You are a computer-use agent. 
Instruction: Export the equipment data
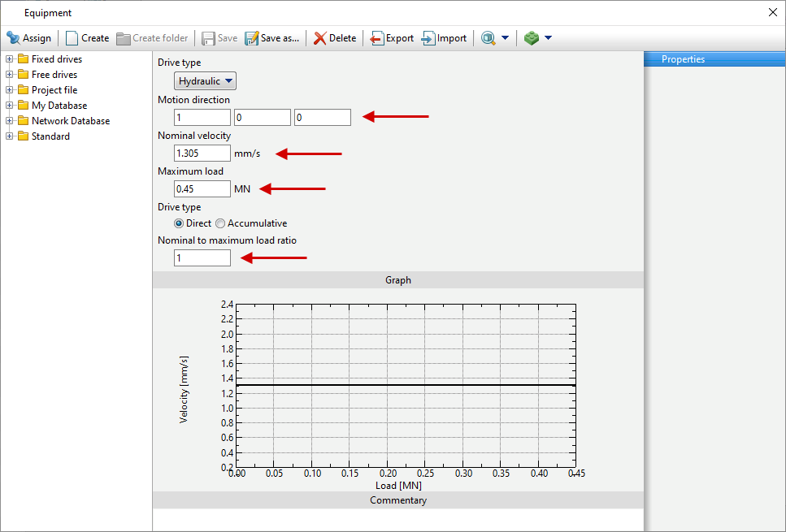pyautogui.click(x=392, y=38)
